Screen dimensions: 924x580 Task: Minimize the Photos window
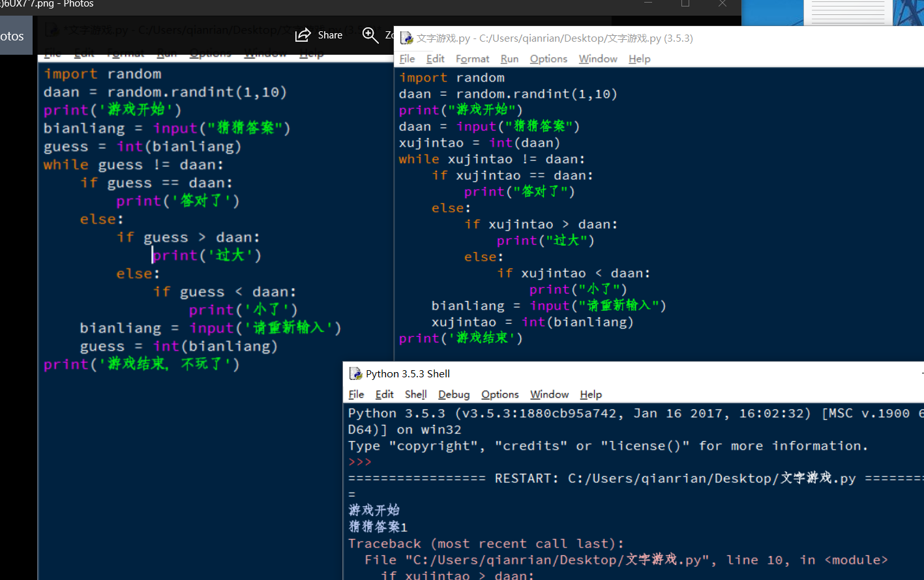pos(648,4)
